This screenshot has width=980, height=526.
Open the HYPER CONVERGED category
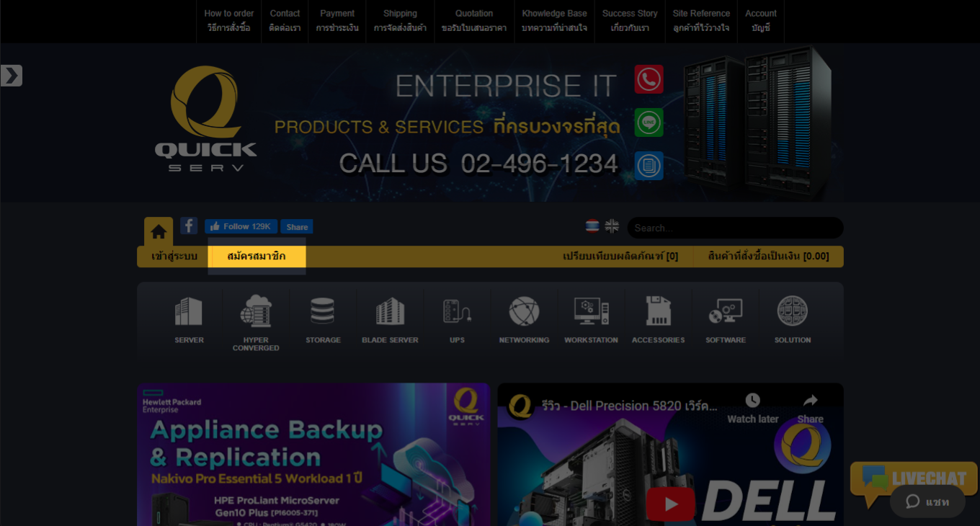click(256, 323)
